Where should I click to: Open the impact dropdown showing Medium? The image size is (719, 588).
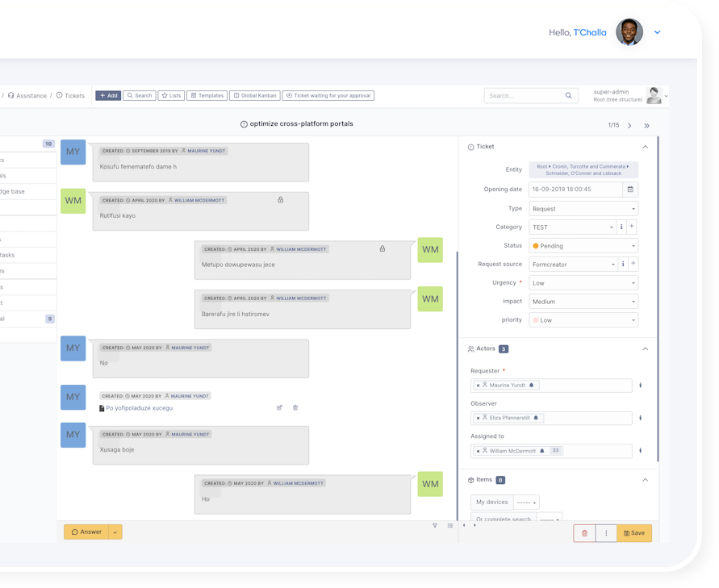[583, 302]
